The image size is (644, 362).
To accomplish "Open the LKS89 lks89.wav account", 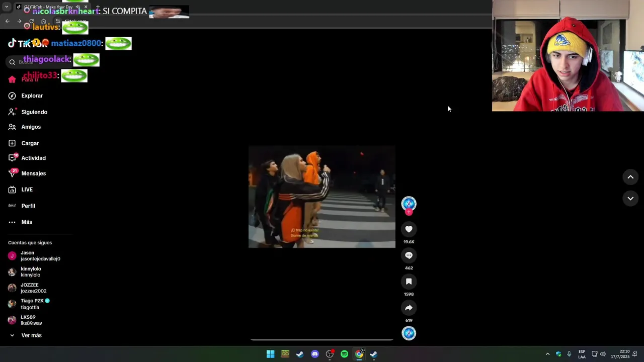I will tap(25, 320).
